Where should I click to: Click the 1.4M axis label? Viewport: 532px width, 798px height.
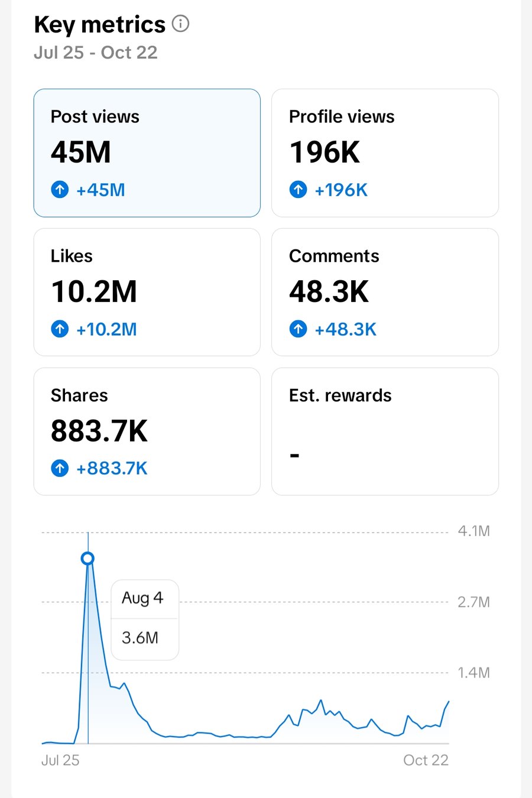click(474, 673)
